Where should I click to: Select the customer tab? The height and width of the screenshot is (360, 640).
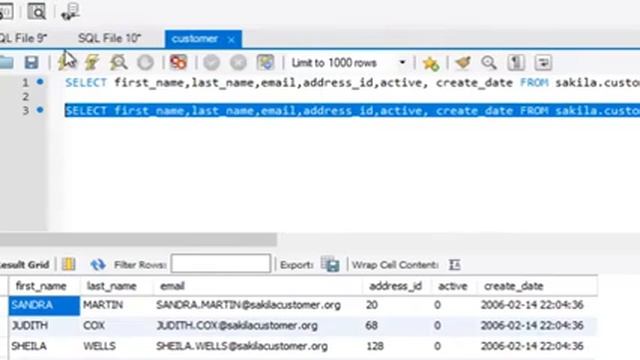pos(195,39)
